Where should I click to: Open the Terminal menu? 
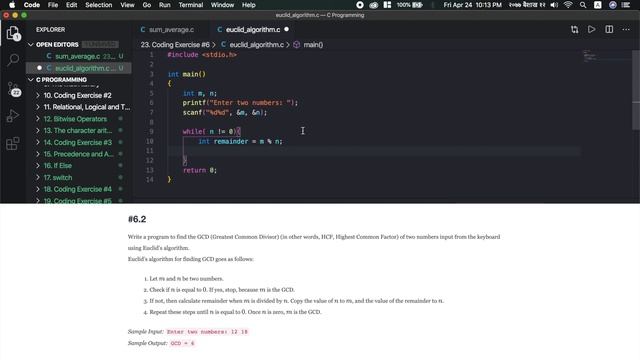click(x=191, y=5)
